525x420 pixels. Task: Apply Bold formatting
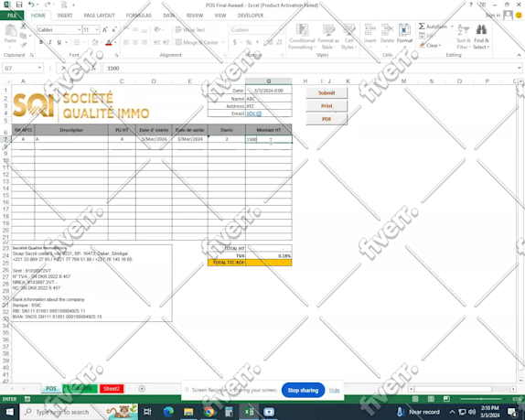coord(41,42)
